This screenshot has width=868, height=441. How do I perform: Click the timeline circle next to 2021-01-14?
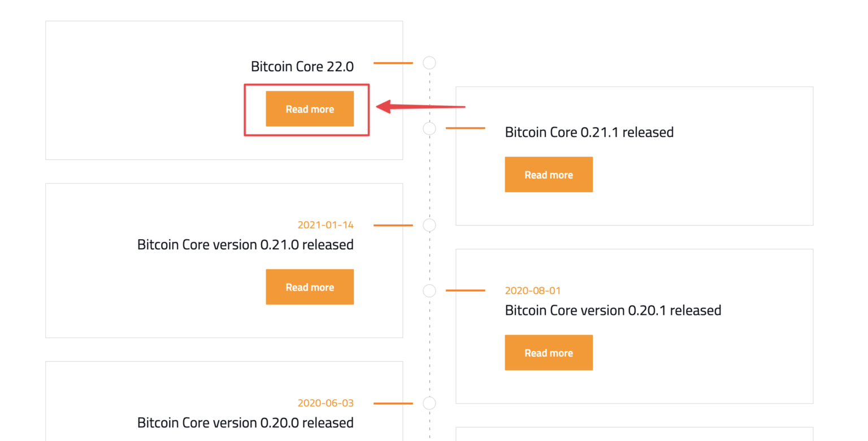pyautogui.click(x=429, y=225)
